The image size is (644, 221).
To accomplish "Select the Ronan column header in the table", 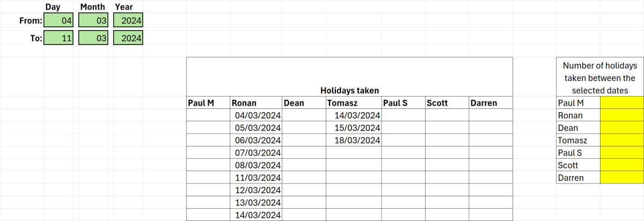I will pyautogui.click(x=255, y=103).
